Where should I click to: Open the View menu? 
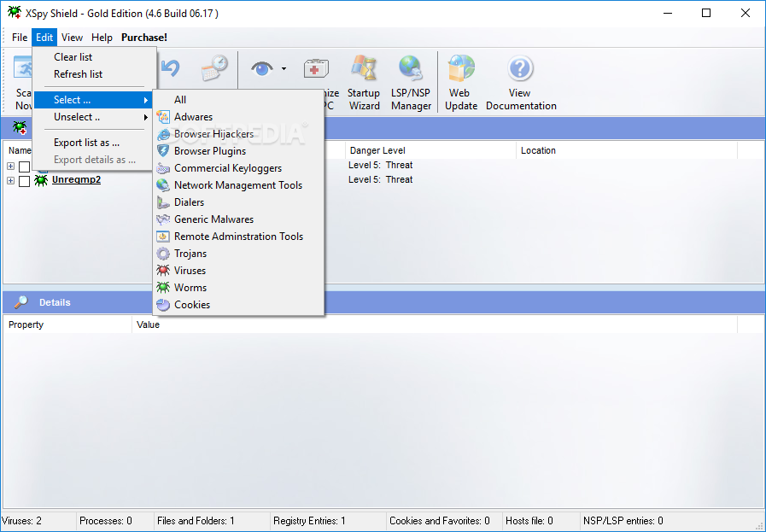pos(72,37)
